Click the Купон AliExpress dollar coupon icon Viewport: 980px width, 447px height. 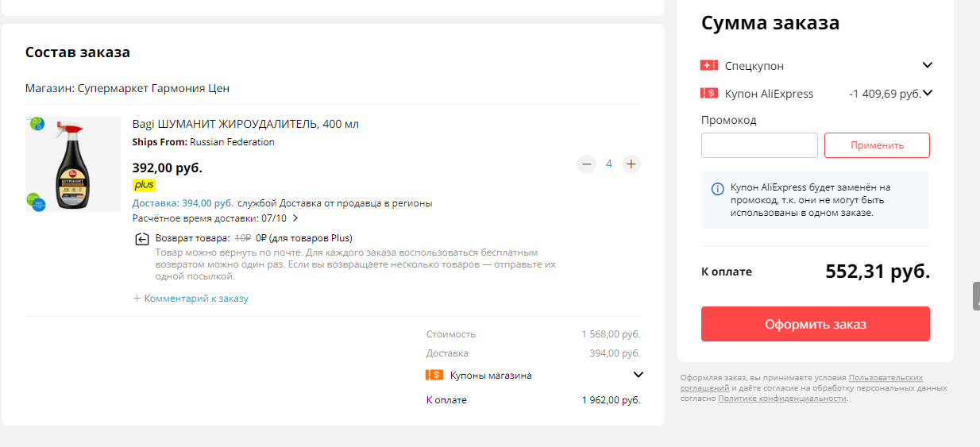pos(709,93)
